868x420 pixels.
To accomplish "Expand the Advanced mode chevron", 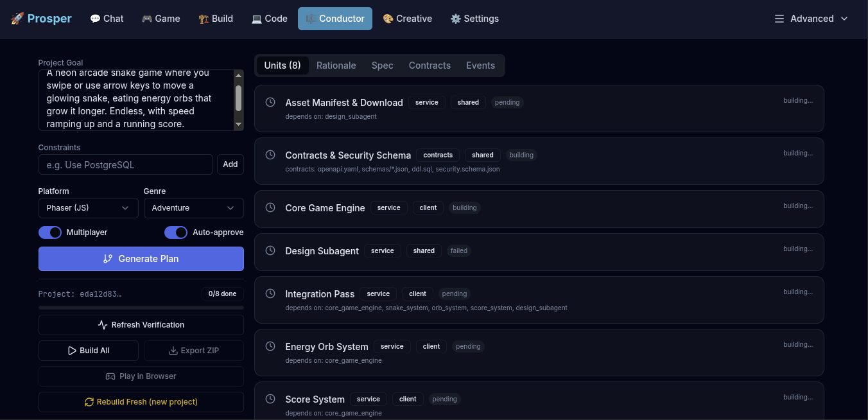I will [845, 19].
